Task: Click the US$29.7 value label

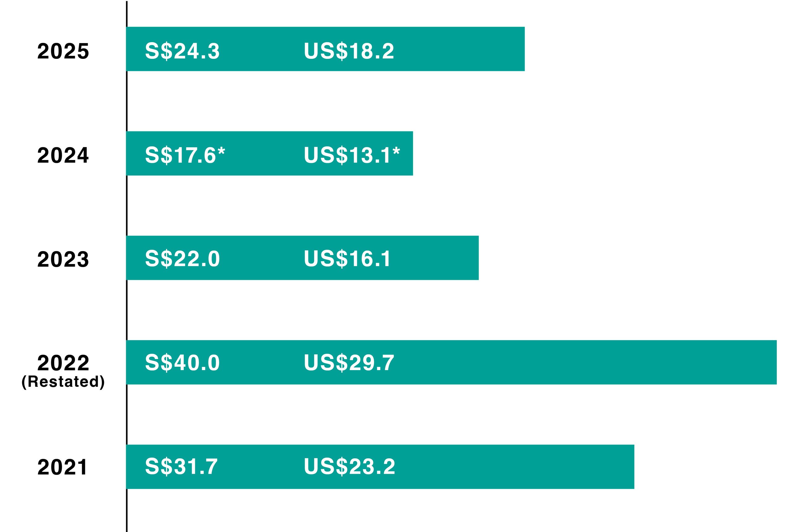Action: click(349, 363)
